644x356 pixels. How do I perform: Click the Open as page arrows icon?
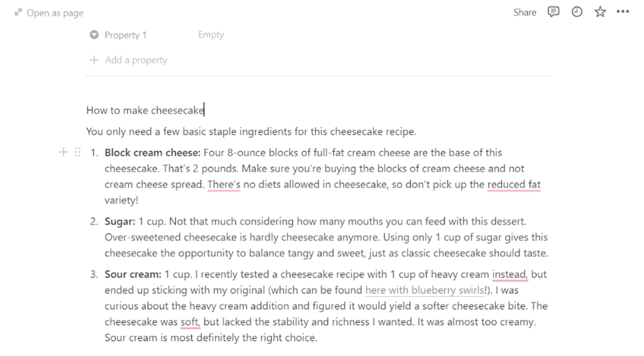click(x=18, y=12)
